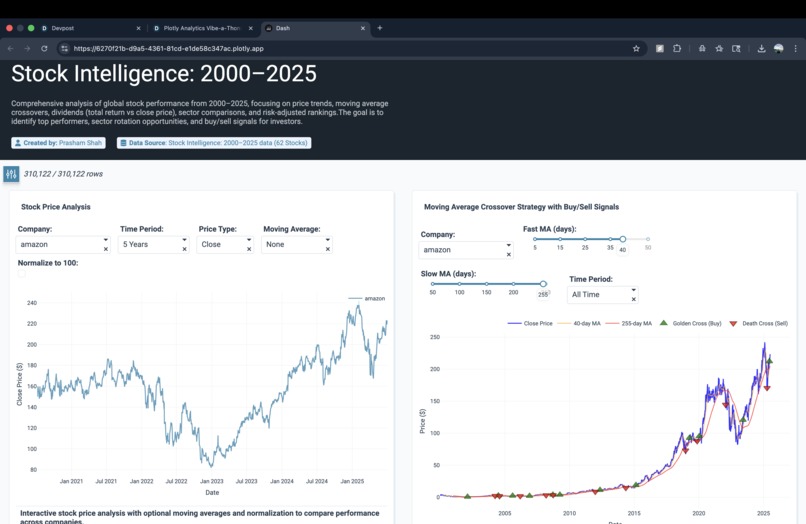Click the browser forward arrow
806x524 pixels.
[27, 48]
